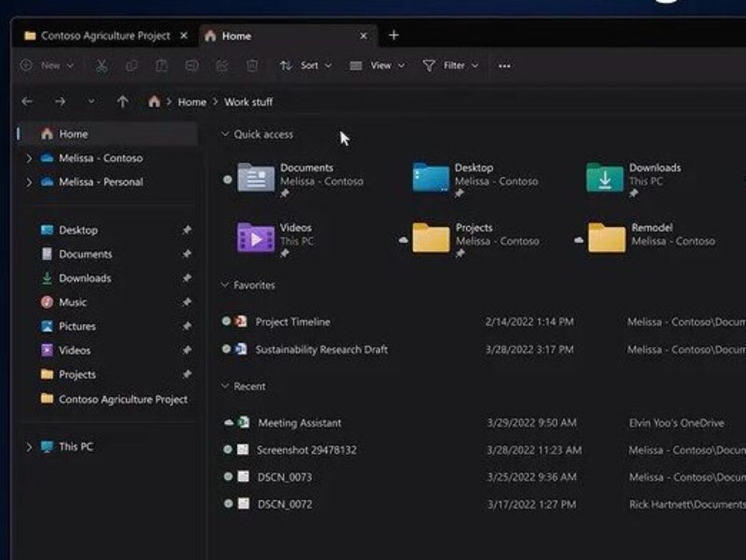Expand the This PC tree node
The width and height of the screenshot is (746, 560).
click(29, 447)
